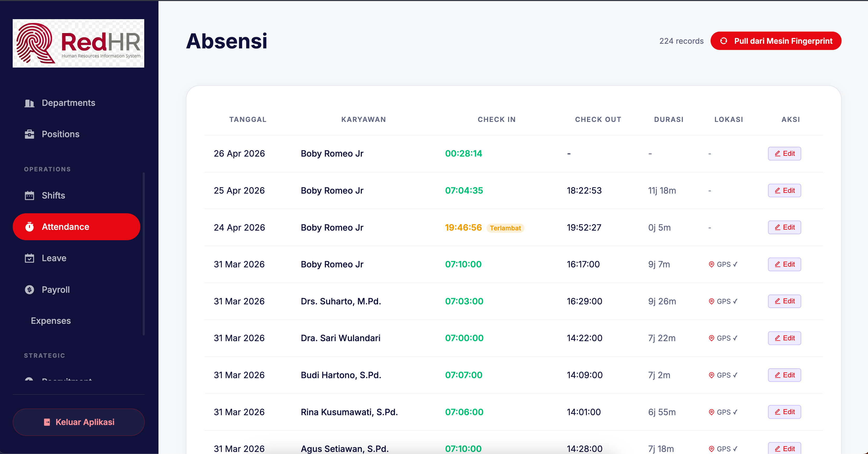This screenshot has width=868, height=454.
Task: Edit Dra. Sari Wulandari's attendance record
Action: coord(784,338)
